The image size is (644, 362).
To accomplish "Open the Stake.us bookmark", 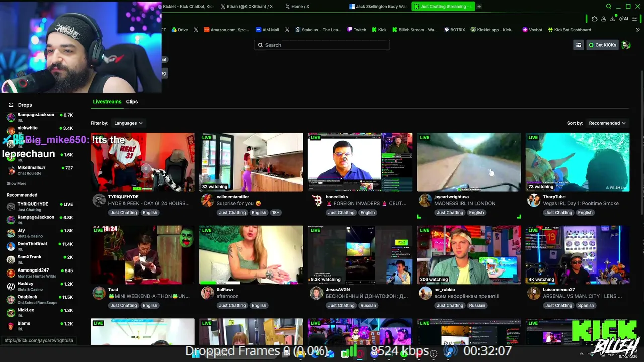I will pyautogui.click(x=318, y=30).
